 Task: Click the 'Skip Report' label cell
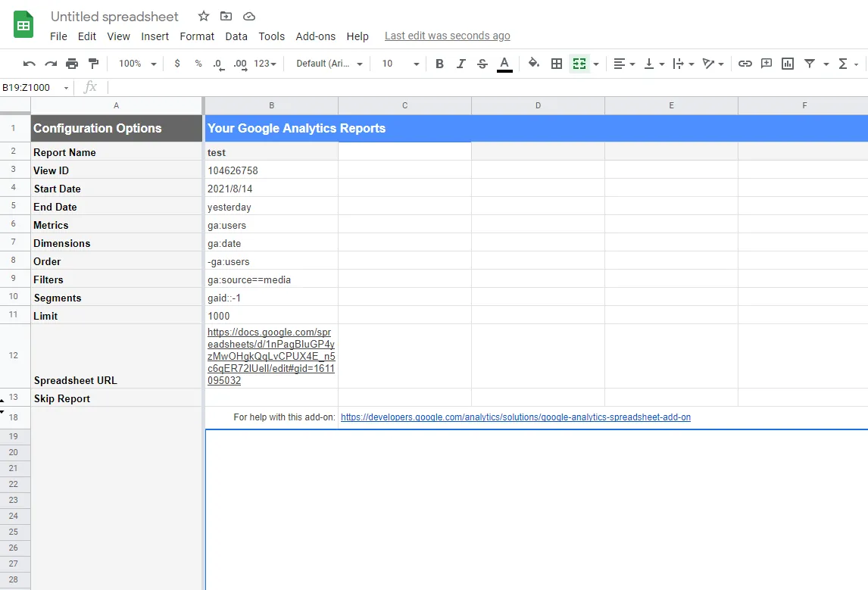(116, 398)
